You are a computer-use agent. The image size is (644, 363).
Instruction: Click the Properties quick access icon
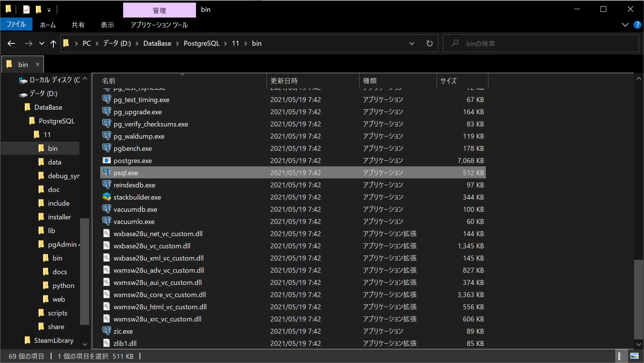click(26, 10)
